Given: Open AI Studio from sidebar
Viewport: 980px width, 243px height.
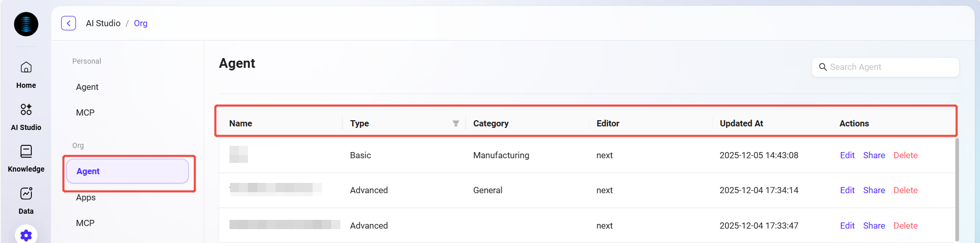Looking at the screenshot, I should tap(26, 109).
